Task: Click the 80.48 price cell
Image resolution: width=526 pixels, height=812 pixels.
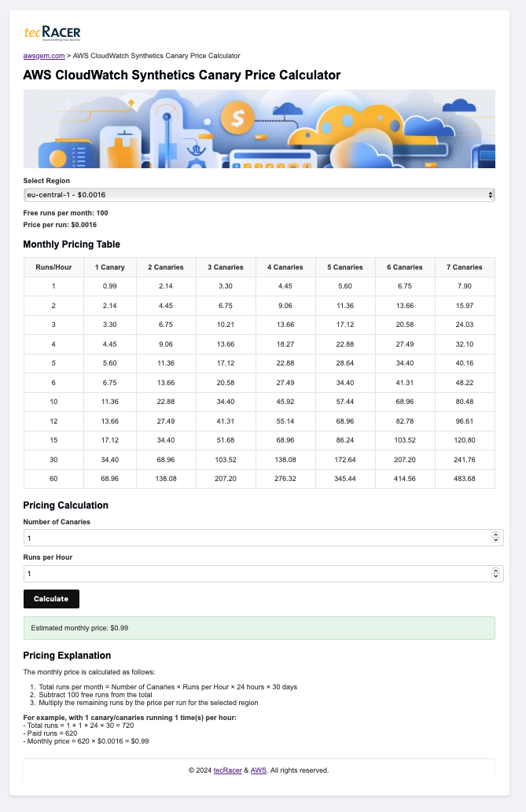Action: pos(465,402)
